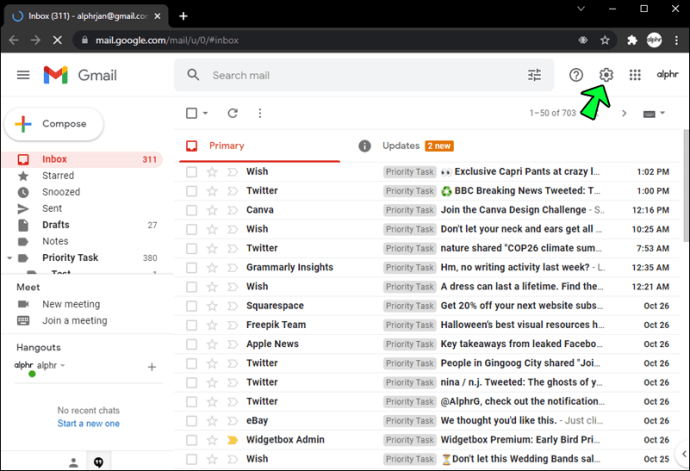Image resolution: width=690 pixels, height=471 pixels.
Task: Open Gmail Settings gear icon
Action: [606, 75]
